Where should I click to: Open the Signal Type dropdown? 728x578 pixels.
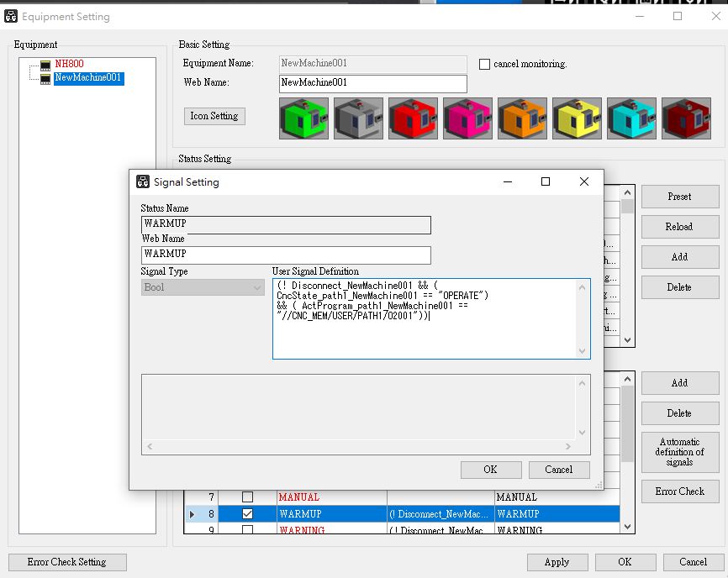click(203, 287)
